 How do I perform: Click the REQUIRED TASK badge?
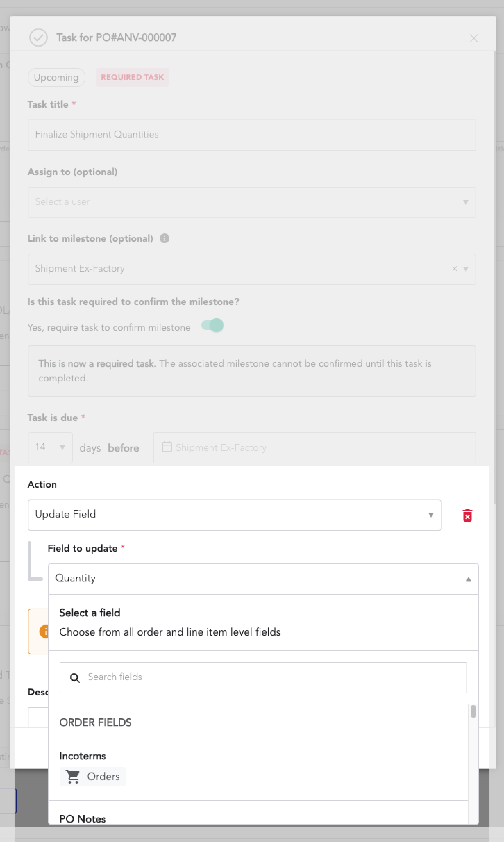pos(132,77)
